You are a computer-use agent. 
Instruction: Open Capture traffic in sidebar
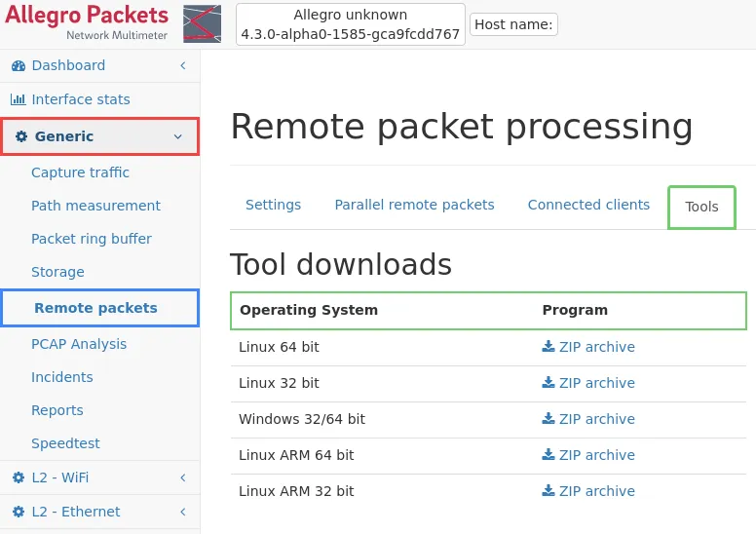coord(80,172)
